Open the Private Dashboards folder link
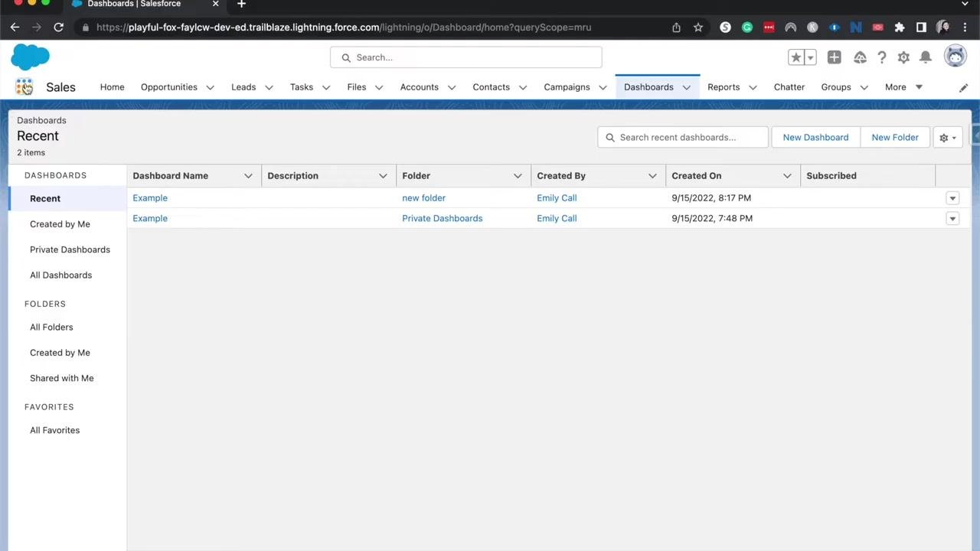 tap(443, 219)
